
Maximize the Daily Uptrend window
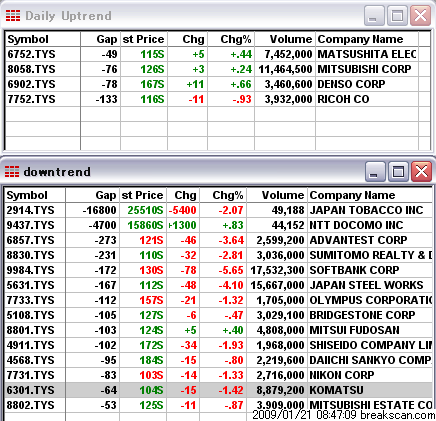click(x=397, y=15)
